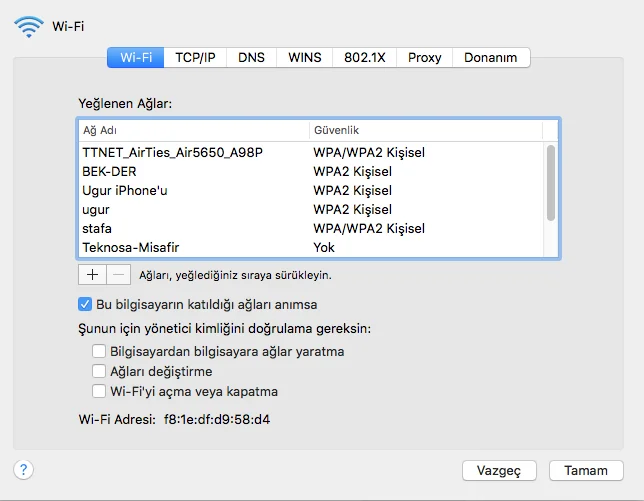This screenshot has width=644, height=501.
Task: Check 'Wi-Fi'yi açma veya kapatma' option
Action: (99, 391)
